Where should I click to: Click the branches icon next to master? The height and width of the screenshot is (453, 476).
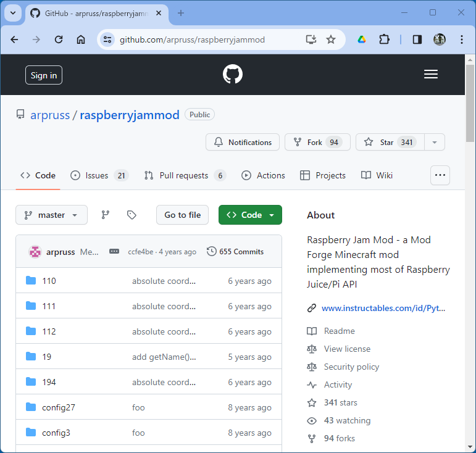tap(106, 215)
